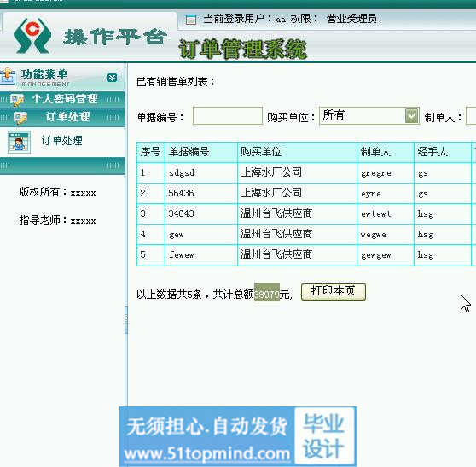Focus the 单据编号 input field
Screen dimensions: 476x467
point(228,116)
